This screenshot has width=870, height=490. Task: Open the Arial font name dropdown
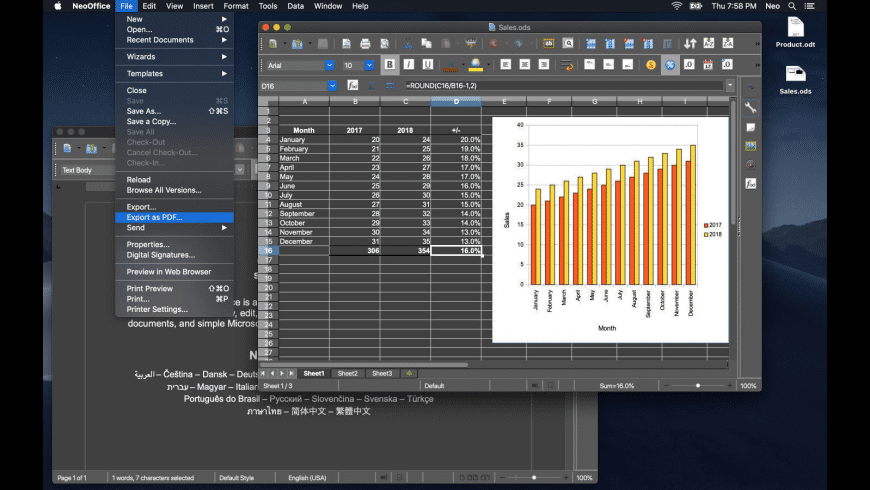[330, 65]
